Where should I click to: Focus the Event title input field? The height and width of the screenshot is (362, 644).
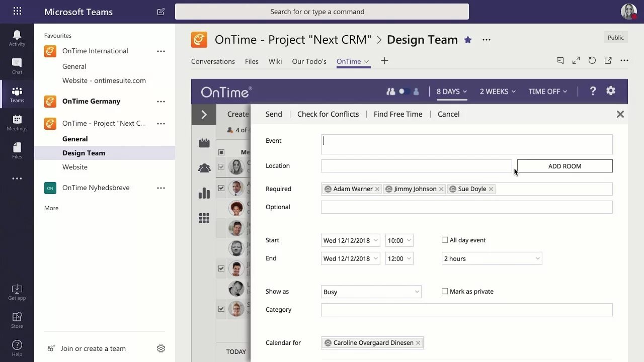click(466, 144)
